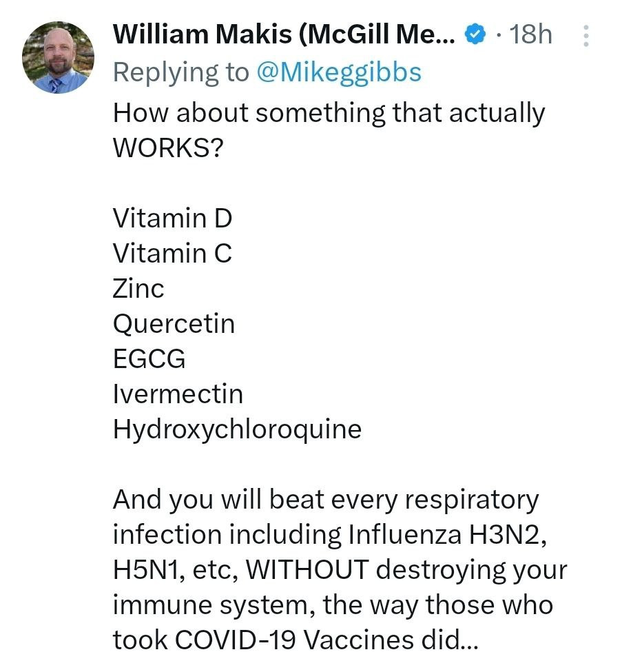
Task: Click the 'Vitamin C' line
Action: click(172, 254)
